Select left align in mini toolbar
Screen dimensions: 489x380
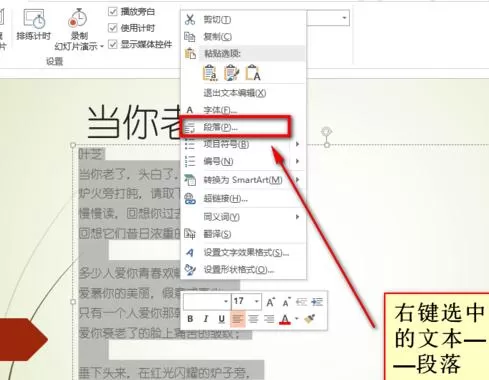(x=237, y=319)
